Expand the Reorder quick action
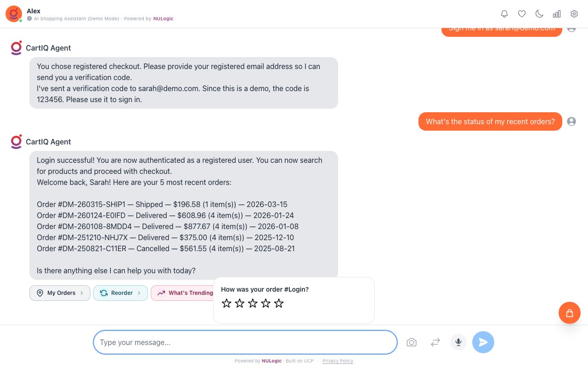588x368 pixels. 120,293
